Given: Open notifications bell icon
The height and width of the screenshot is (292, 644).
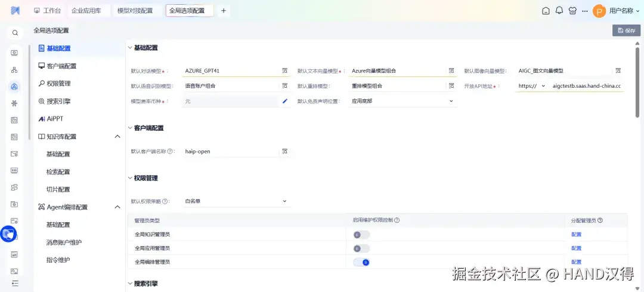Looking at the screenshot, I should coord(559,11).
